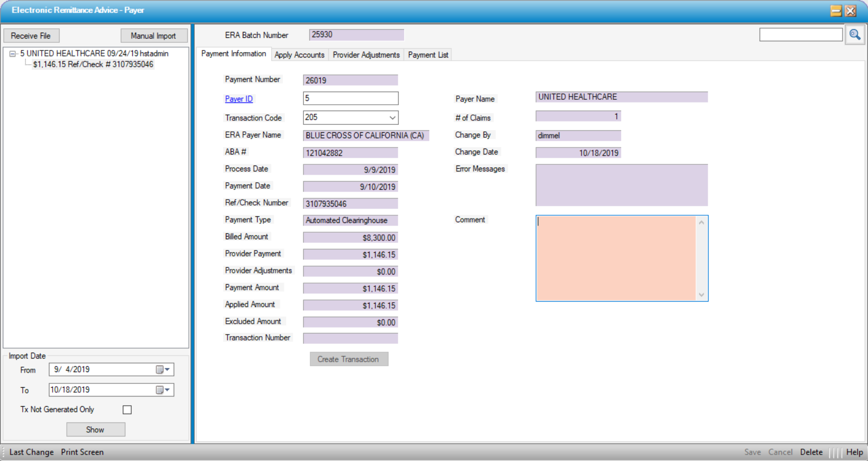Open Help from the status bar

(x=854, y=452)
